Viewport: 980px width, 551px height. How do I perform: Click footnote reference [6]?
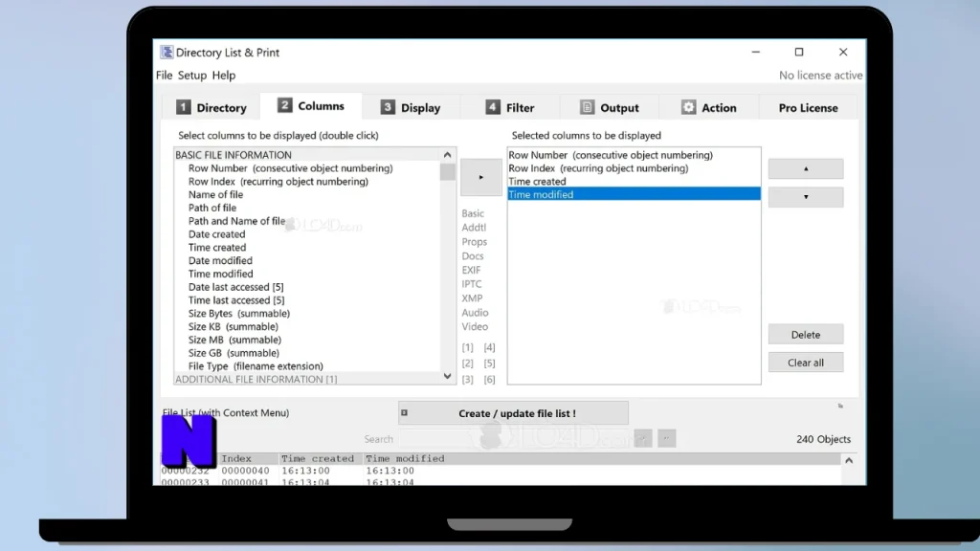tap(489, 379)
